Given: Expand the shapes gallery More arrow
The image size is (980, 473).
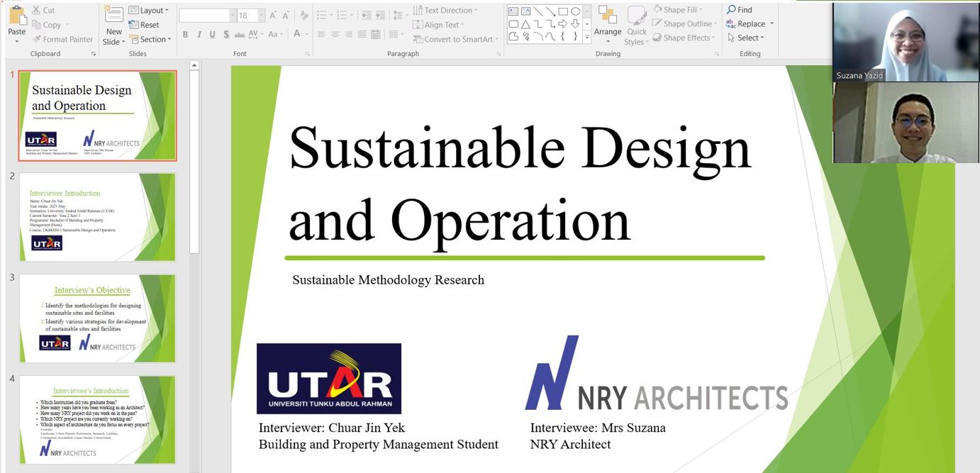Looking at the screenshot, I should tap(586, 37).
